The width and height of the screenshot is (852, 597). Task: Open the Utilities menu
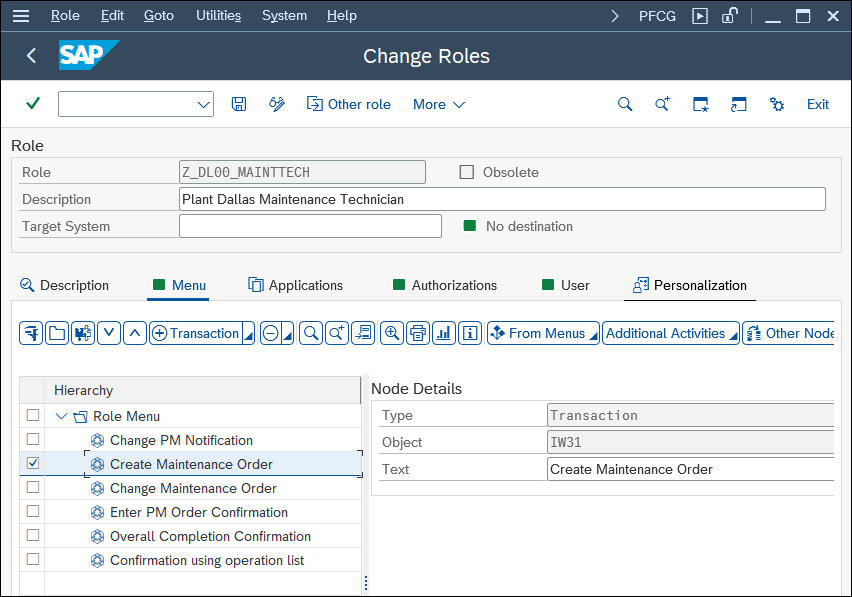point(218,15)
